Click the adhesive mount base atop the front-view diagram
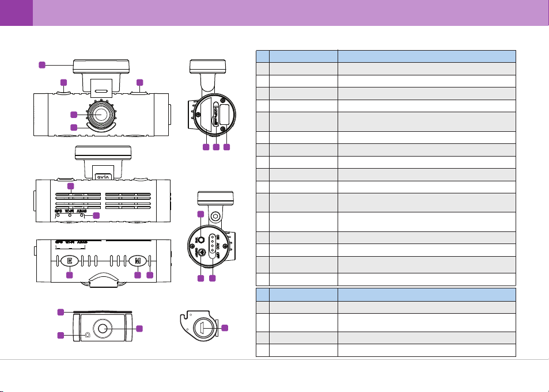This screenshot has width=549, height=392. [101, 67]
